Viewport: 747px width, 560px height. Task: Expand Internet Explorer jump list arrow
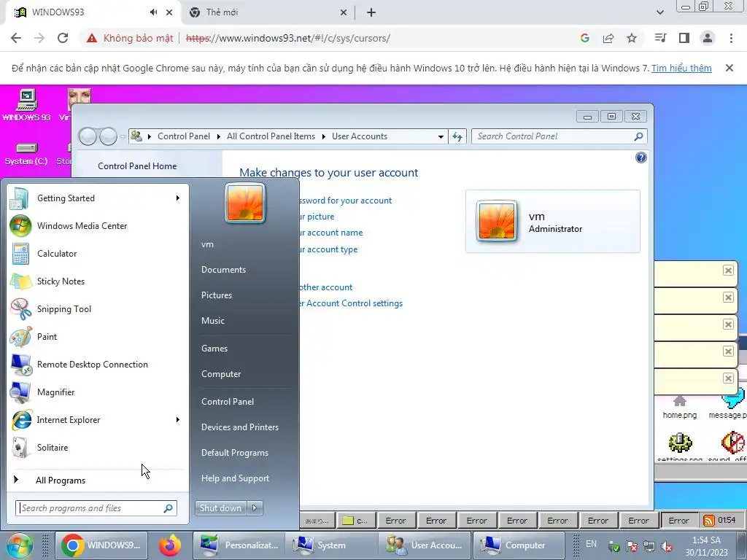point(177,419)
